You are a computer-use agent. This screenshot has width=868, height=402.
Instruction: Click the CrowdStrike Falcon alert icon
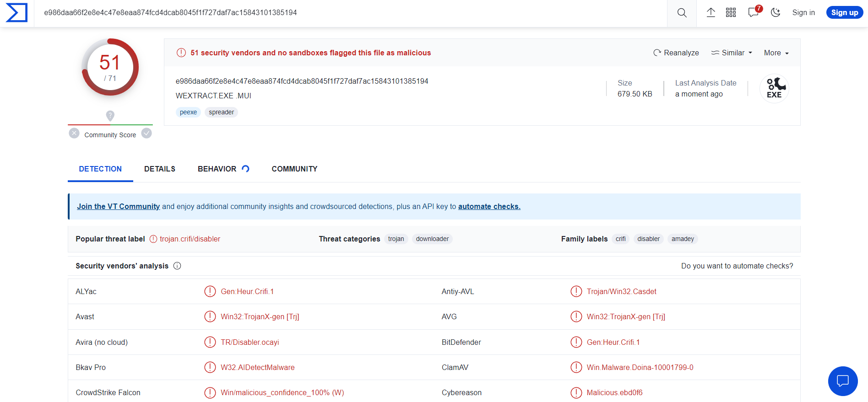pos(210,392)
